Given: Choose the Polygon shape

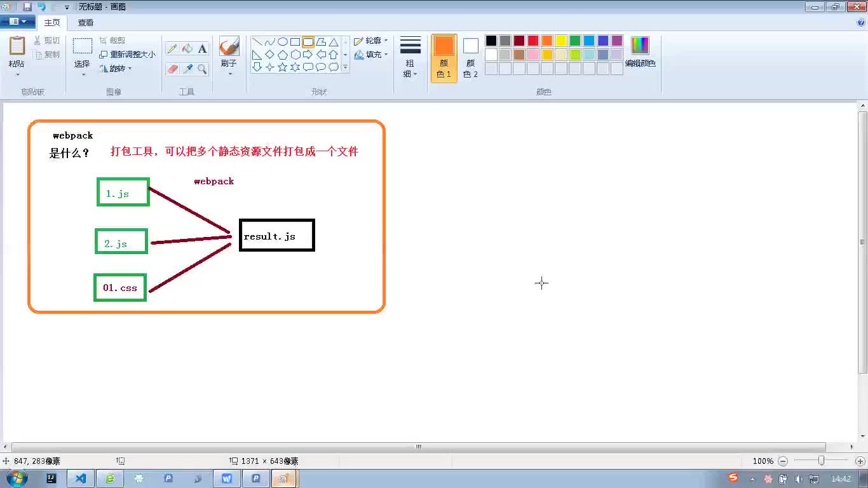Looking at the screenshot, I should 321,42.
